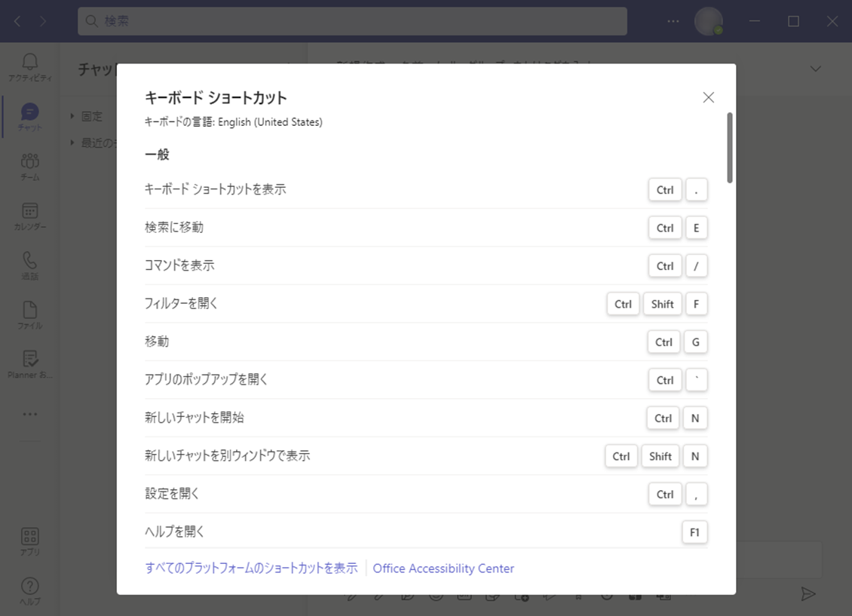Screen dimensions: 852x616
Task: Click the F key badge
Action: (x=696, y=304)
